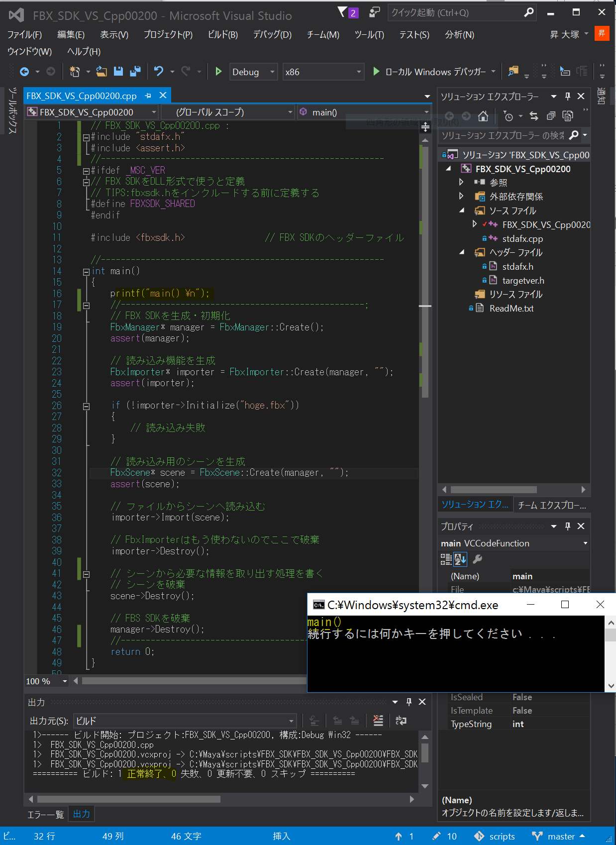Click the green start-without-debugging play icon

(218, 72)
